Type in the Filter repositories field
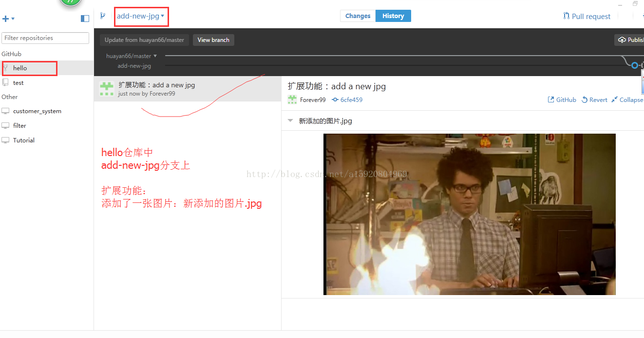This screenshot has width=644, height=338. (x=45, y=38)
